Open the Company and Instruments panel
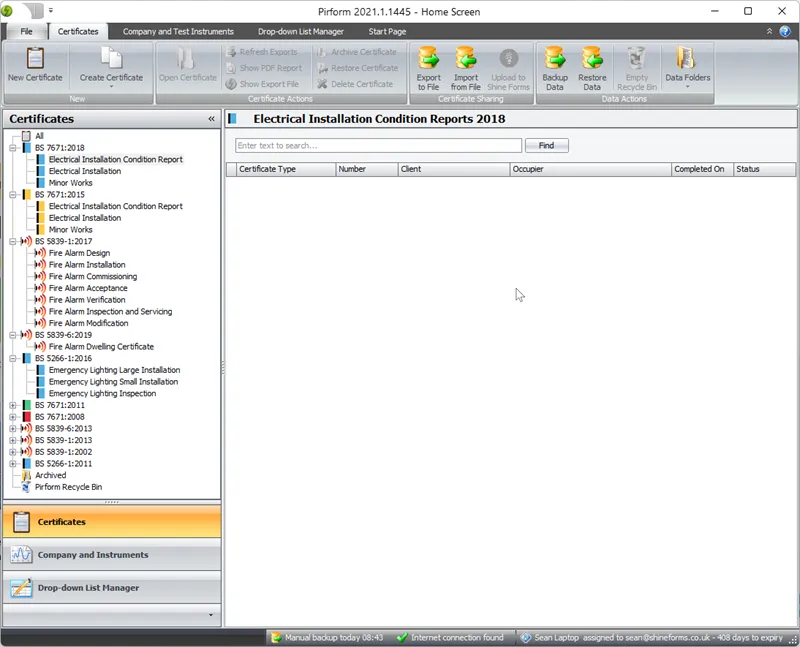 click(112, 555)
